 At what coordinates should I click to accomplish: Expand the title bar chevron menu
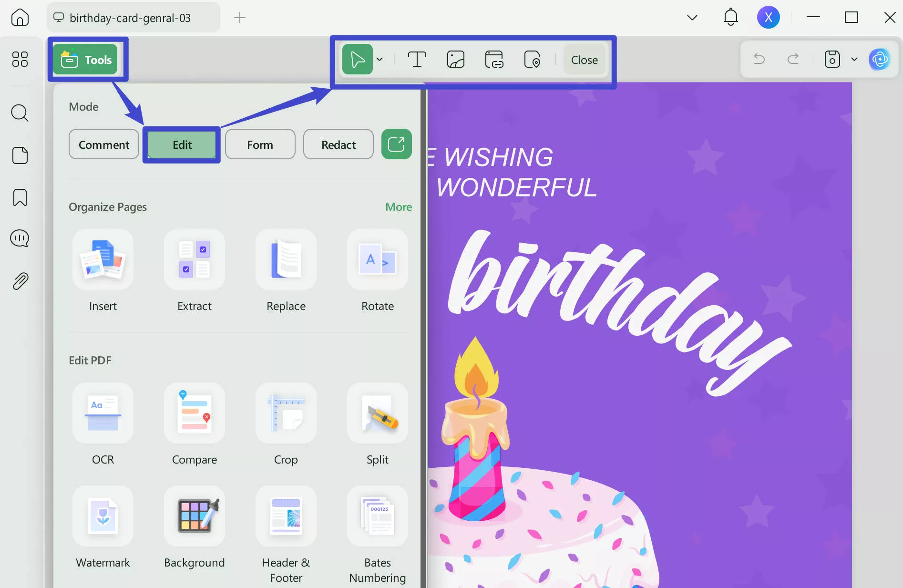coord(692,17)
